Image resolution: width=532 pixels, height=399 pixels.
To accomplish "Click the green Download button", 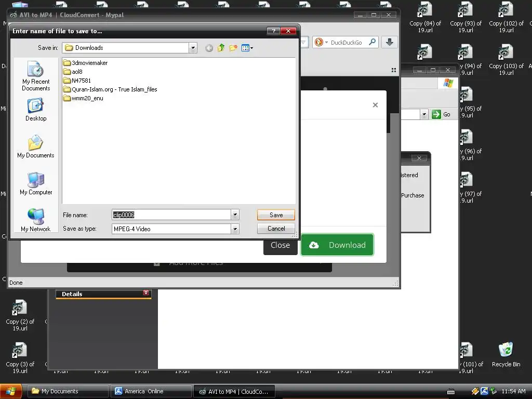I will click(337, 245).
